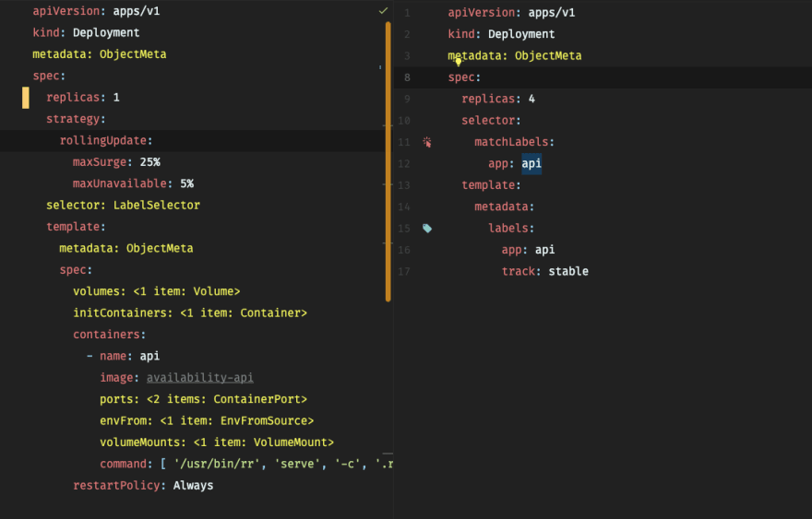Click the green inspection checkmark in left pane
Screen dimensions: 812x519
(x=383, y=10)
